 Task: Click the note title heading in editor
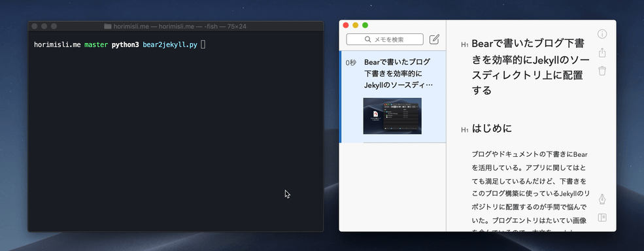[530, 67]
